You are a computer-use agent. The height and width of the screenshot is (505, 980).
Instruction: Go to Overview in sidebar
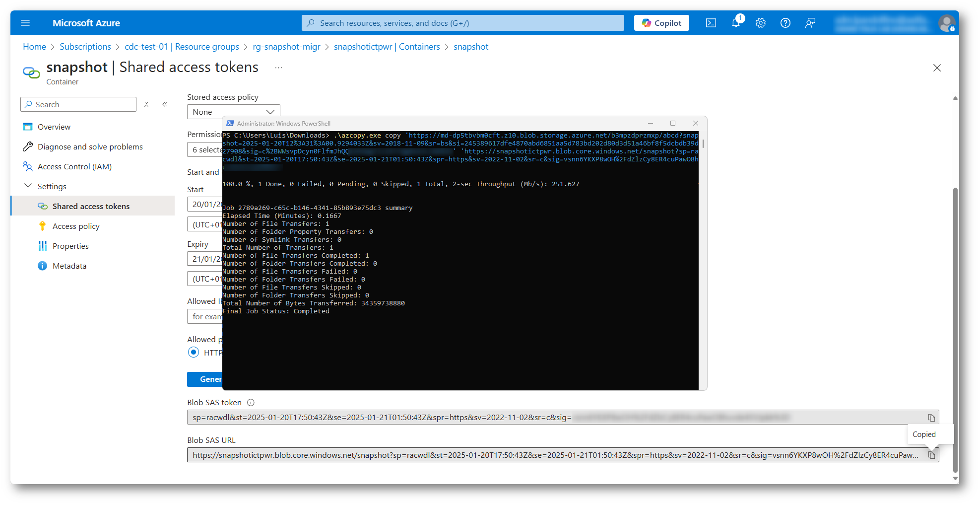click(x=54, y=127)
